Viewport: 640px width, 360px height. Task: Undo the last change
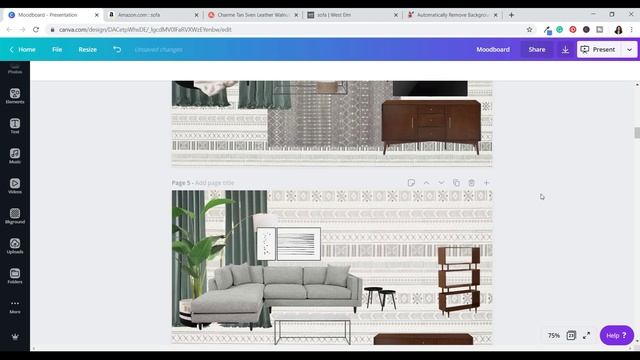[x=117, y=49]
